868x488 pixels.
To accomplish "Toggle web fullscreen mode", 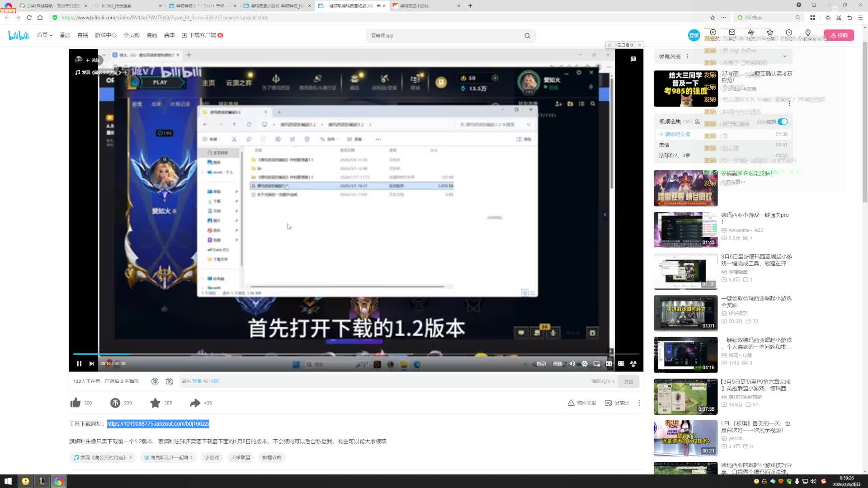I will (x=621, y=364).
